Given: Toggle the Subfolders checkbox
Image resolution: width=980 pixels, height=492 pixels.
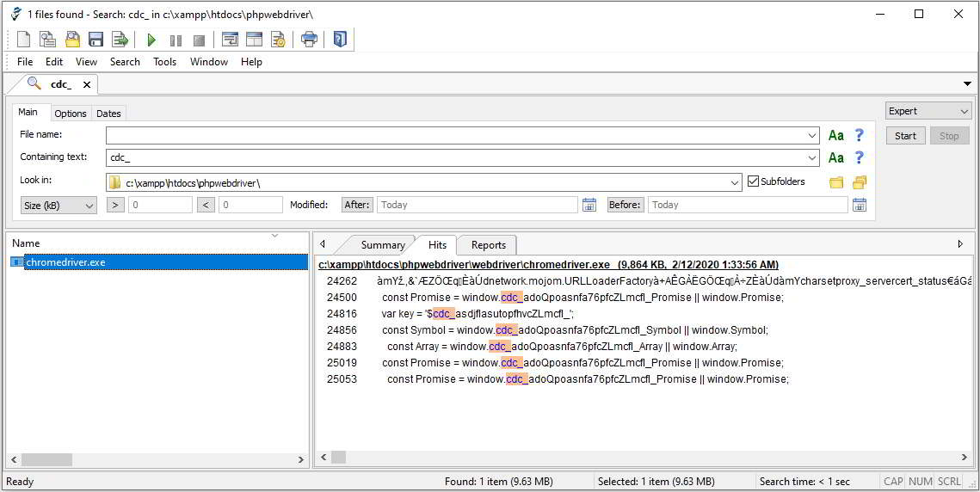Looking at the screenshot, I should click(753, 182).
